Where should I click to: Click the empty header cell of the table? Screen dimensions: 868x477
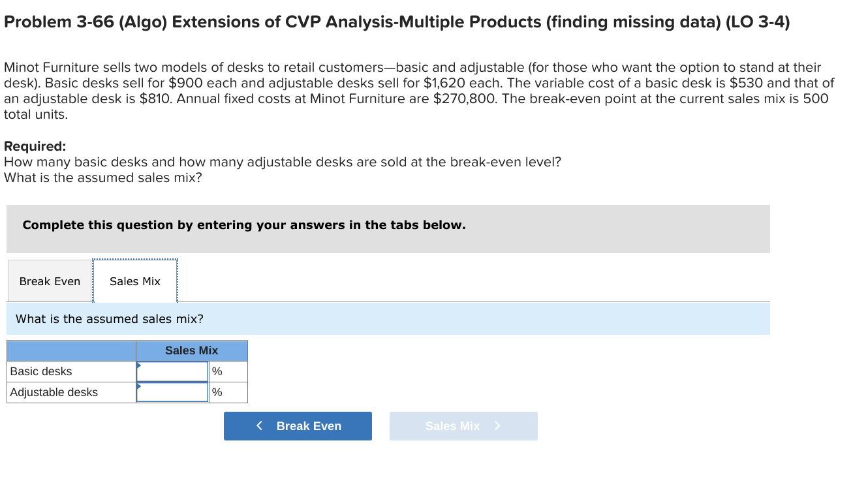coord(70,350)
